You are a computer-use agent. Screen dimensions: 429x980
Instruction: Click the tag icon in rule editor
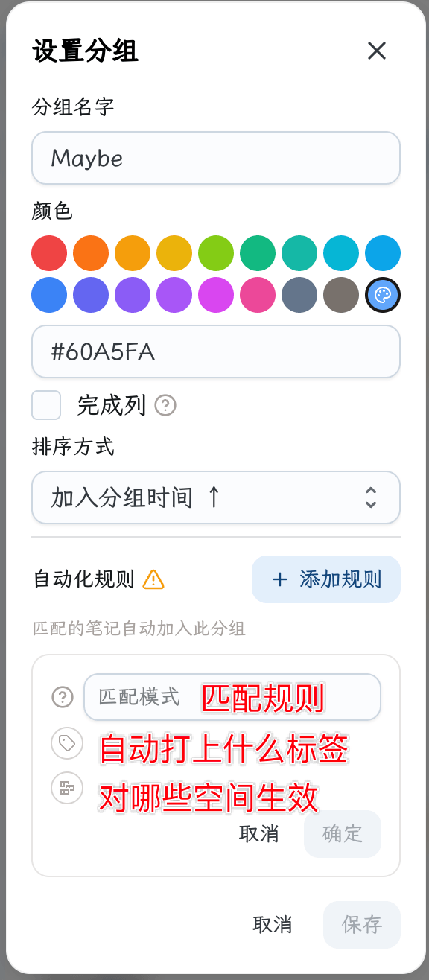coord(67,743)
